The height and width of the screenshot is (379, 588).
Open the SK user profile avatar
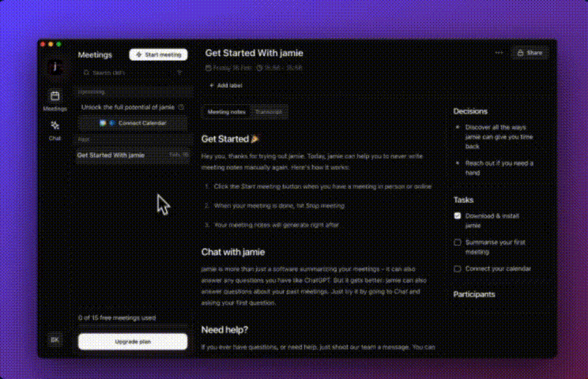point(55,340)
